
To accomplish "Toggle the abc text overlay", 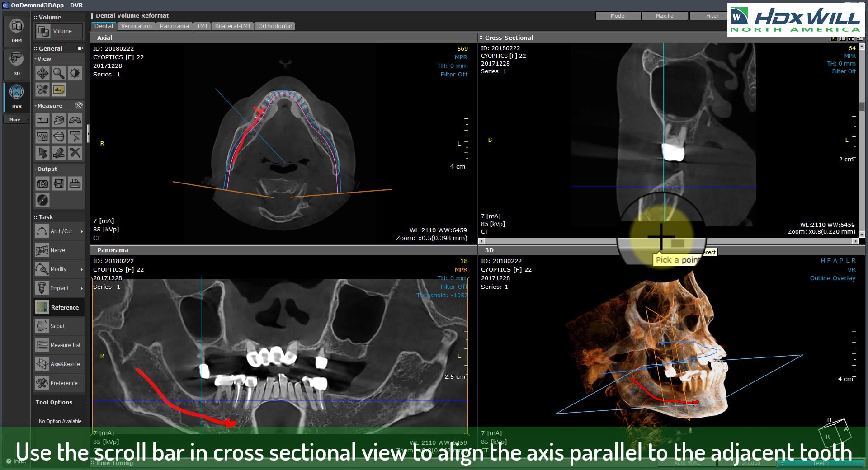I will point(59,89).
